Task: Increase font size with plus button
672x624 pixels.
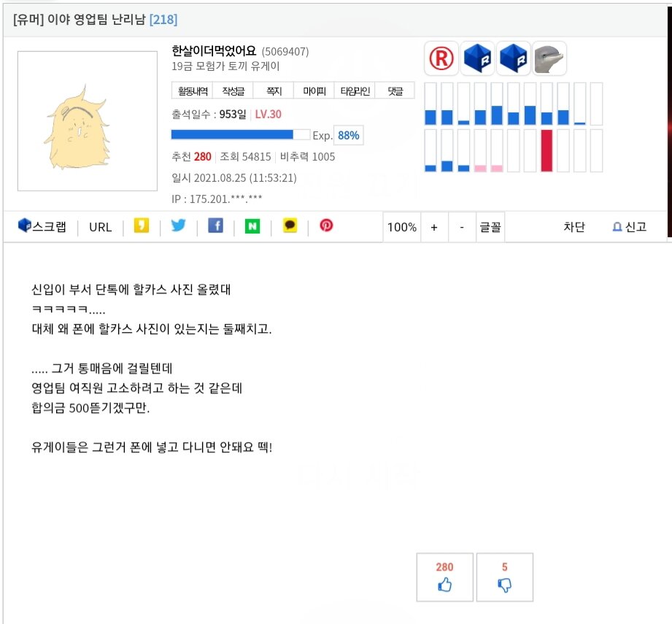Action: (x=434, y=227)
